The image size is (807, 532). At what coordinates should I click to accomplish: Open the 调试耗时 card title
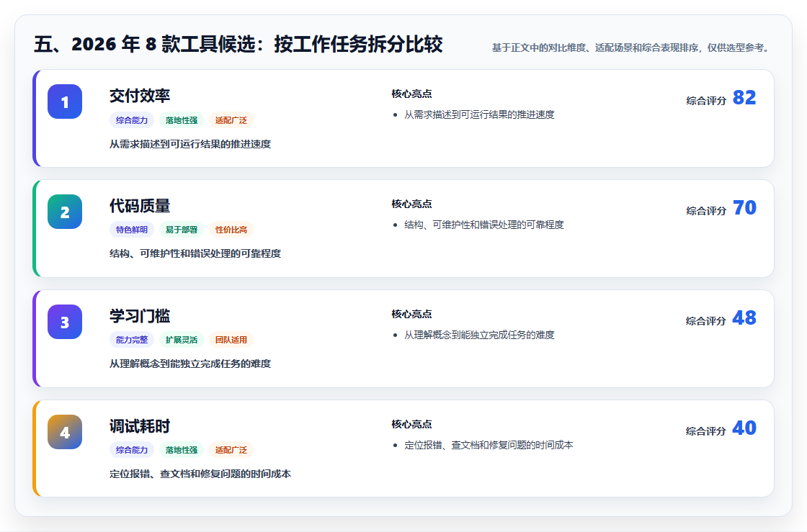[140, 426]
